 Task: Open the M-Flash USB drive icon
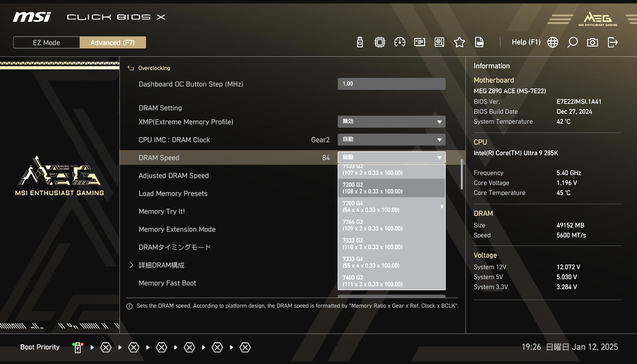click(x=360, y=42)
